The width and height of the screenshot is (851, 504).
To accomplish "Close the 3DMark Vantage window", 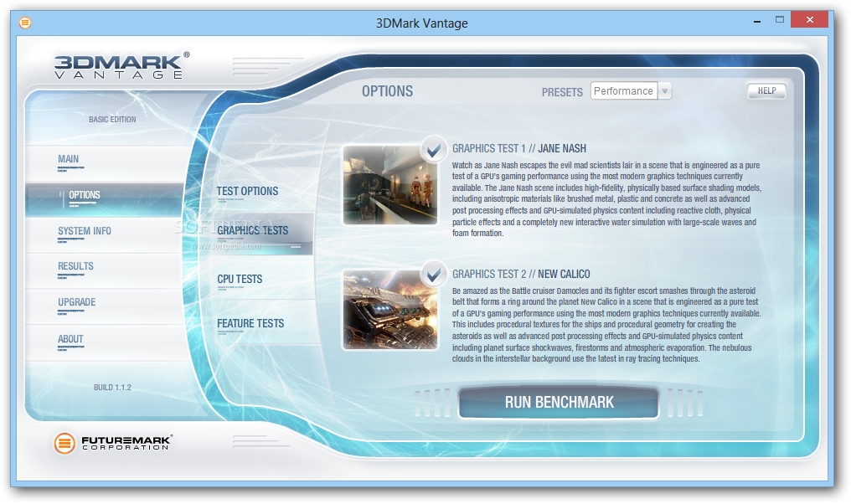I will point(809,20).
